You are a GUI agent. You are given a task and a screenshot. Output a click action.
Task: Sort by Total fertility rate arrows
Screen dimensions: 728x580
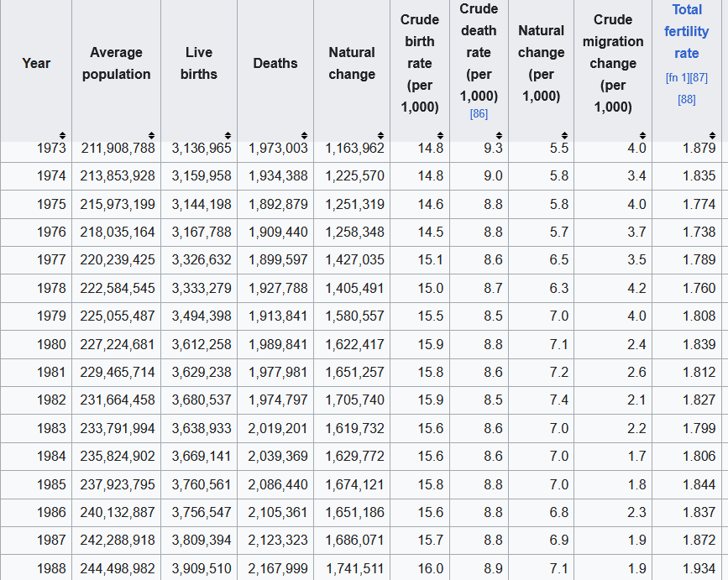click(x=713, y=135)
